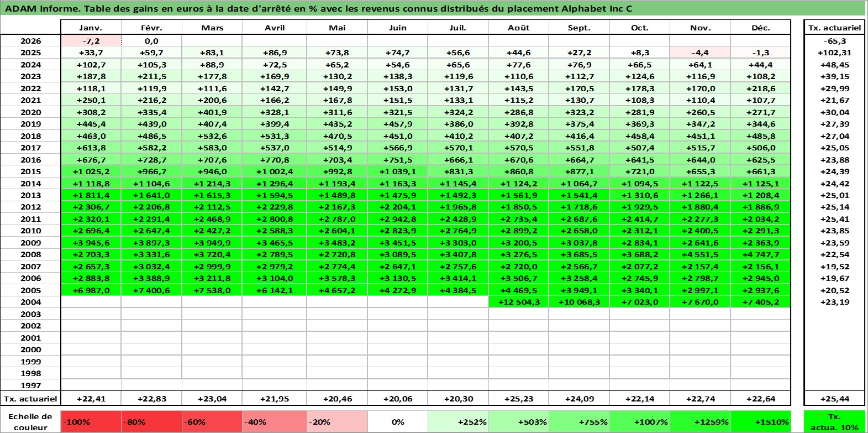This screenshot has height=433, width=868.
Task: Click the "+10 068,3" cell for September 2004
Action: [x=579, y=302]
